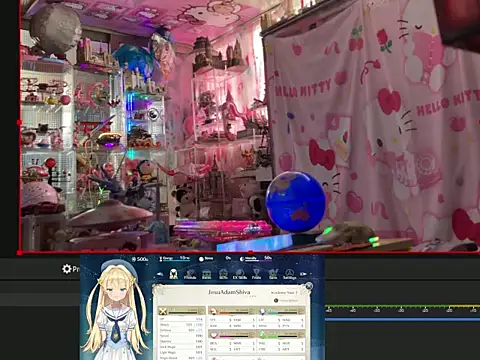480x360 pixels.
Task: Click the crossed swords combat stats icon
Action: 163,311
